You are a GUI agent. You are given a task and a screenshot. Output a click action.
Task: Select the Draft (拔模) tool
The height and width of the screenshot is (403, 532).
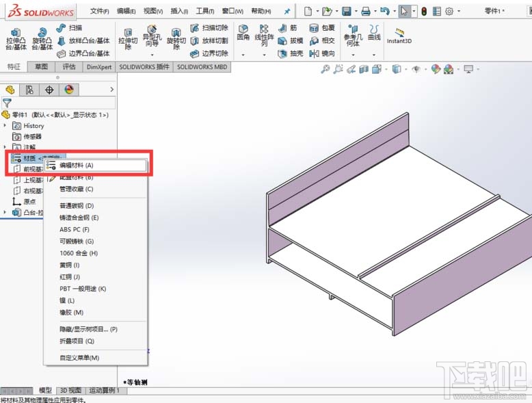click(291, 41)
